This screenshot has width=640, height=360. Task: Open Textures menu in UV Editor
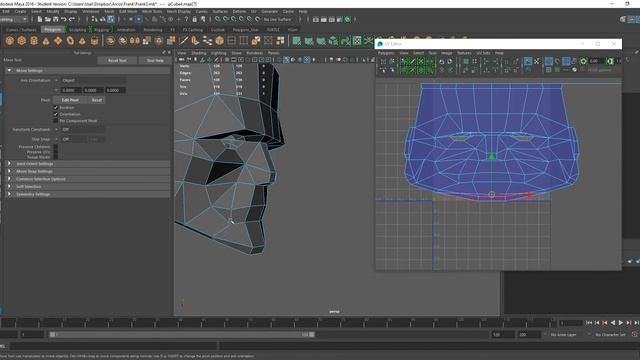(x=464, y=53)
